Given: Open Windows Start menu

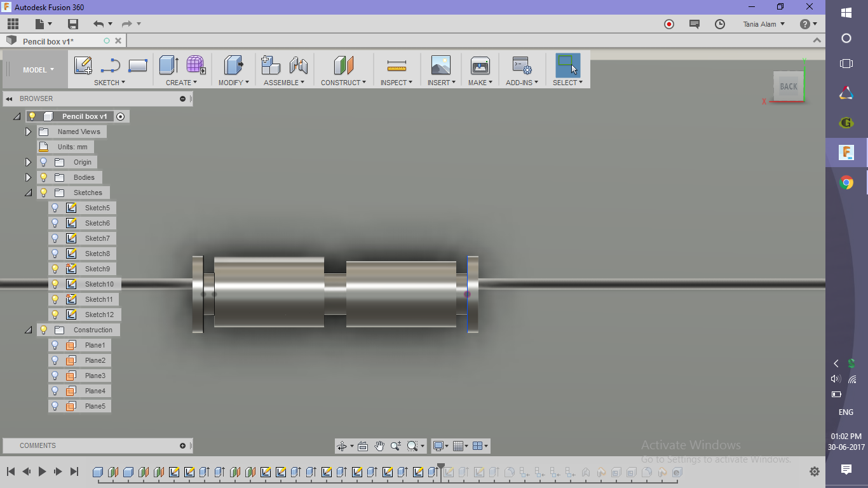Looking at the screenshot, I should pyautogui.click(x=846, y=13).
